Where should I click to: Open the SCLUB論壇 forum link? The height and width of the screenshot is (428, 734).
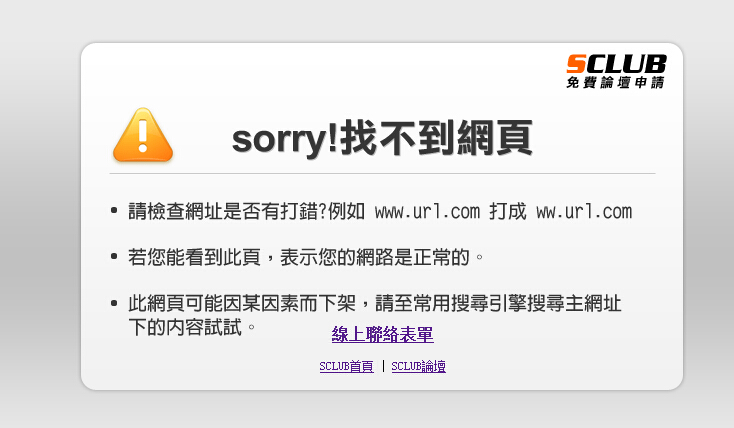418,366
